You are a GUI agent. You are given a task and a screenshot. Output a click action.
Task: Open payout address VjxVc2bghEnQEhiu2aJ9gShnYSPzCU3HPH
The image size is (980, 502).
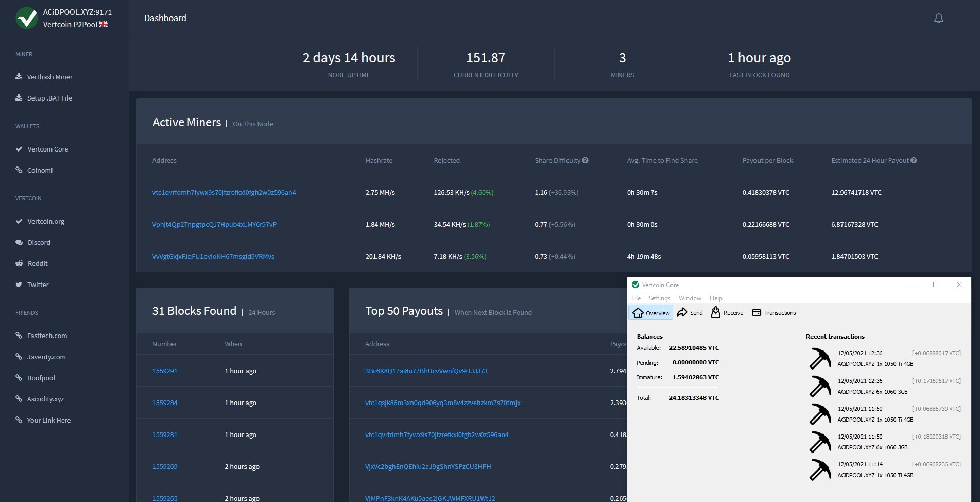[428, 466]
